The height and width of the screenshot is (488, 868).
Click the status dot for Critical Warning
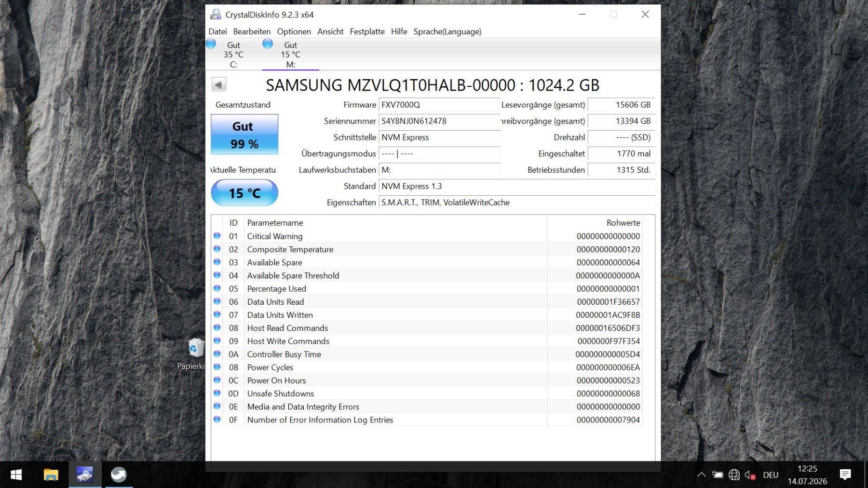(217, 236)
